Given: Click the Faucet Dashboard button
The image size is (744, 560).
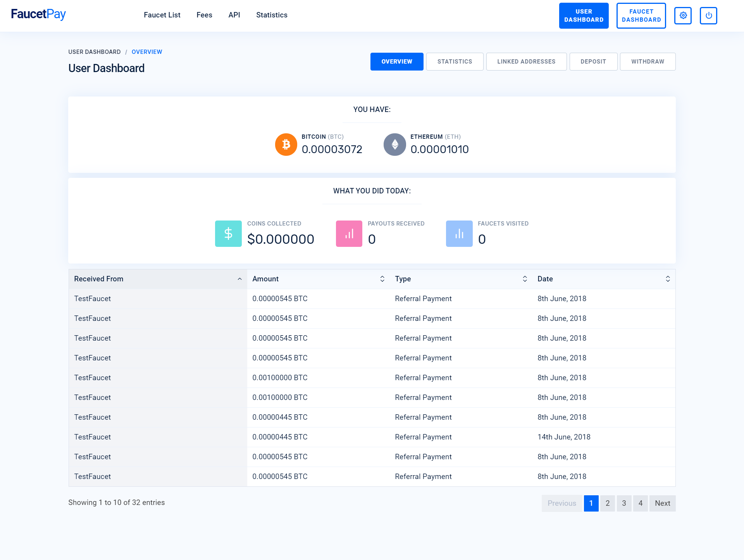Looking at the screenshot, I should click(641, 16).
